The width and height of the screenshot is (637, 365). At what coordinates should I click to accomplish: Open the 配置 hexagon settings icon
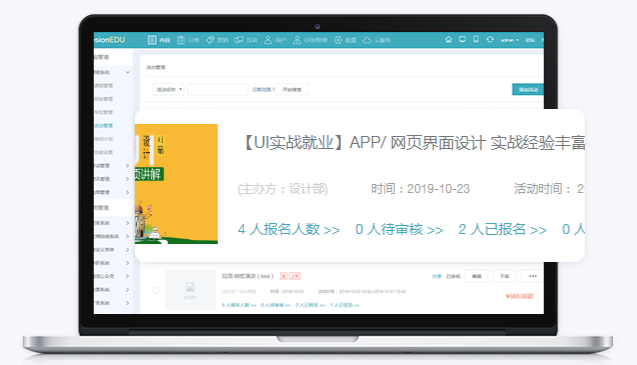tap(338, 40)
